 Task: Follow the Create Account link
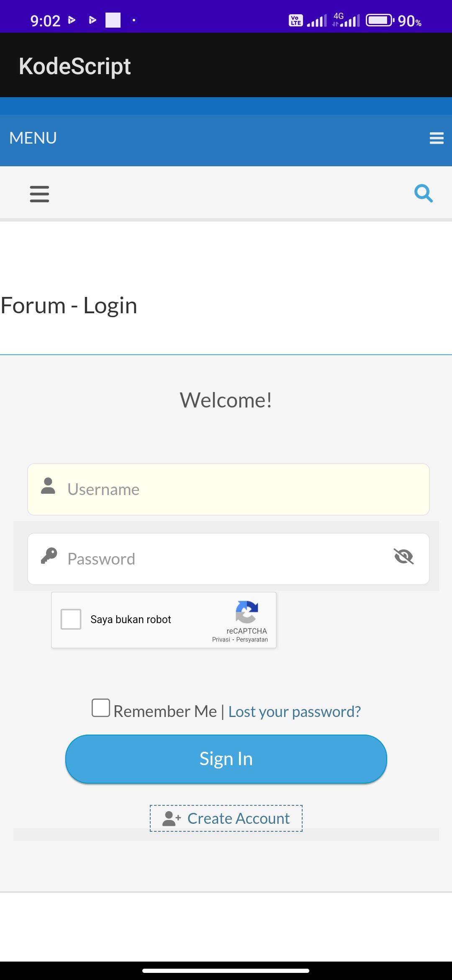226,818
